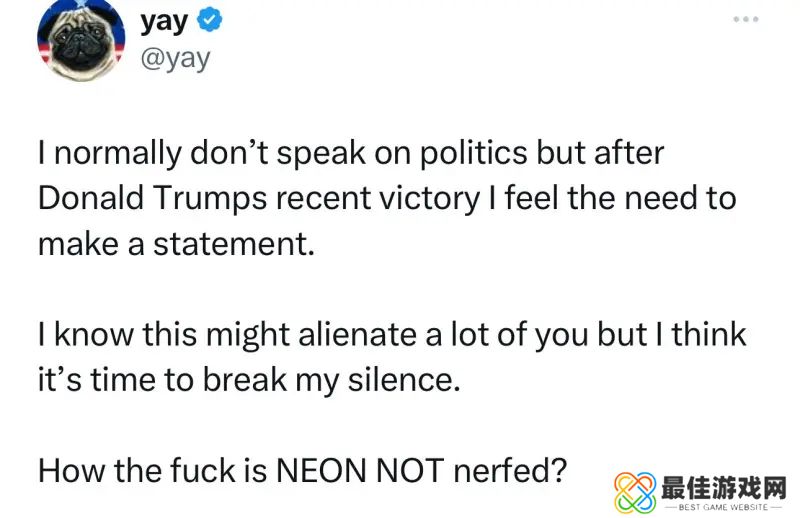Image resolution: width=800 pixels, height=518 pixels.
Task: Open the three-dot more options menu
Action: click(x=745, y=19)
